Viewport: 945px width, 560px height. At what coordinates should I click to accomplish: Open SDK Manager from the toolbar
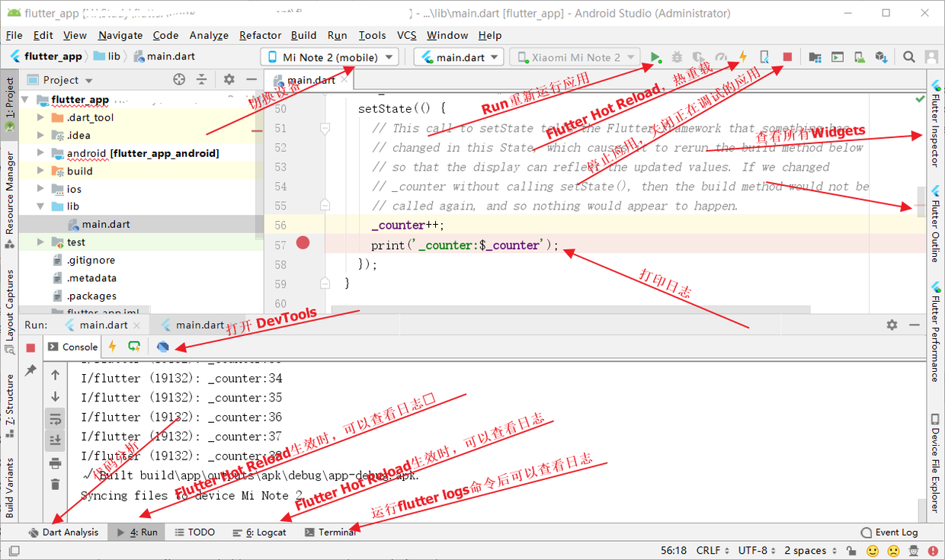881,57
